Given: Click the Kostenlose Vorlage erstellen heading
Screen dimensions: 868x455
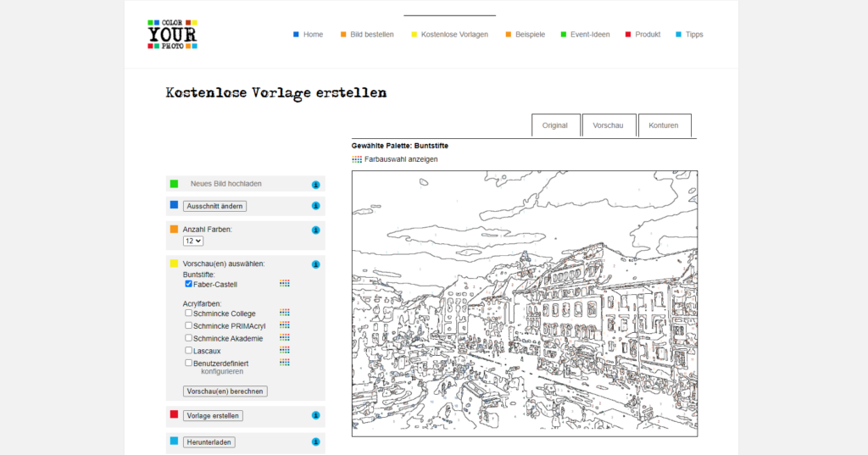Looking at the screenshot, I should tap(275, 93).
